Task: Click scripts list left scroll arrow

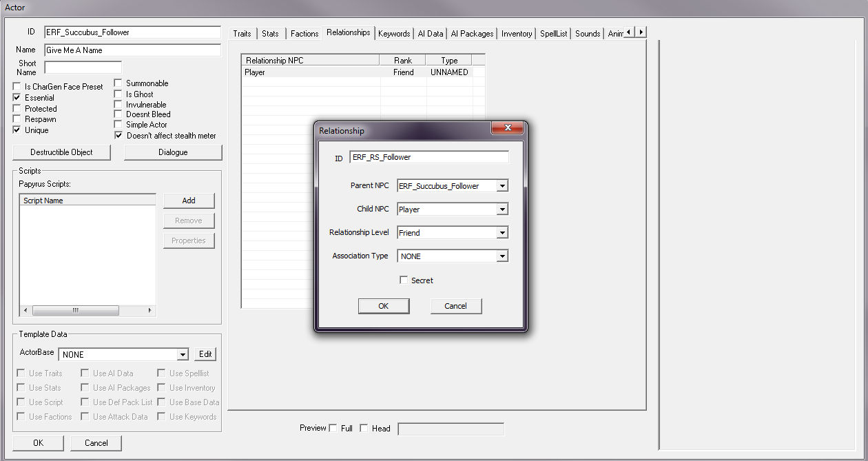Action: 25,310
